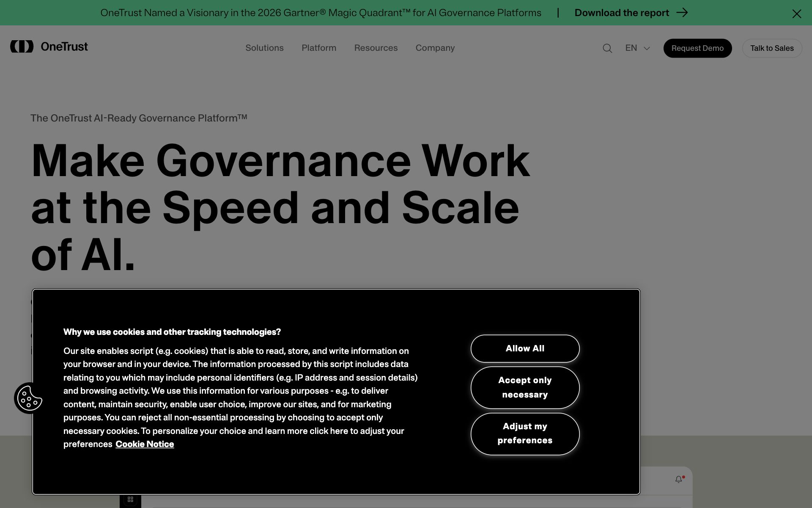The width and height of the screenshot is (812, 508).
Task: Open the Resources menu
Action: click(376, 48)
